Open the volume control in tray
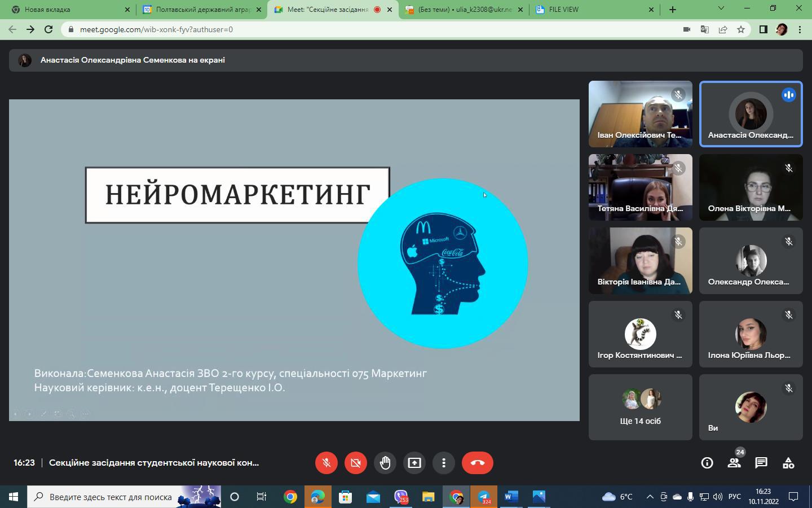This screenshot has height=508, width=812. pos(717,497)
